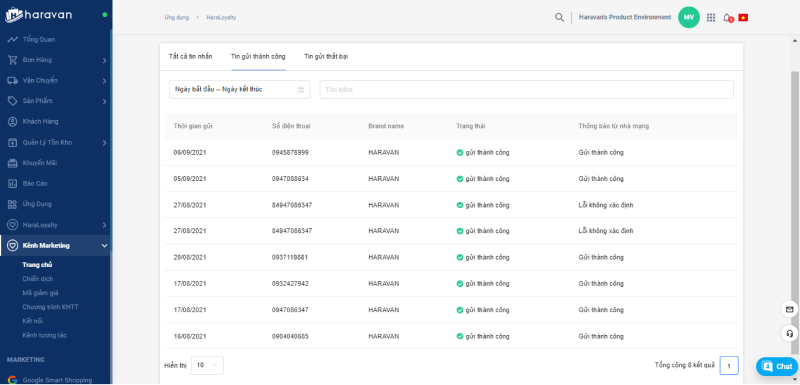Click the headset support icon
The width and height of the screenshot is (800, 385).
[789, 333]
